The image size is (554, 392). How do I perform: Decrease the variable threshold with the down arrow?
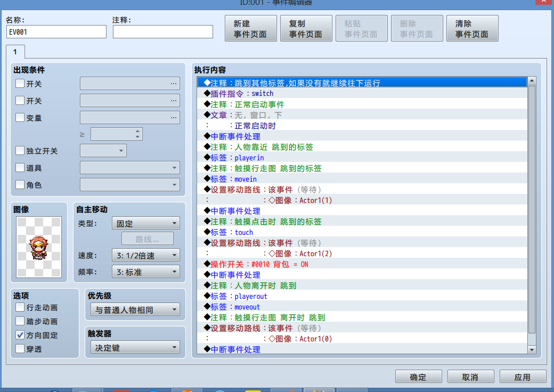click(138, 137)
